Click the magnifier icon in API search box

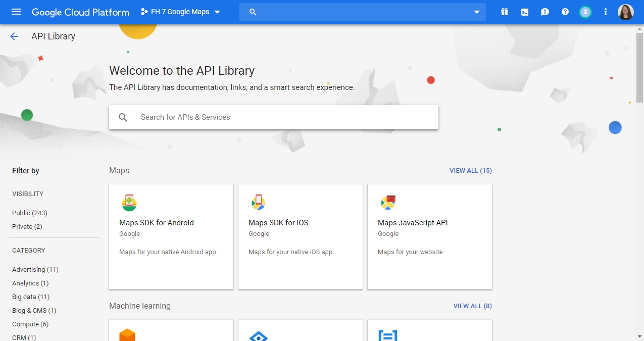pos(123,117)
